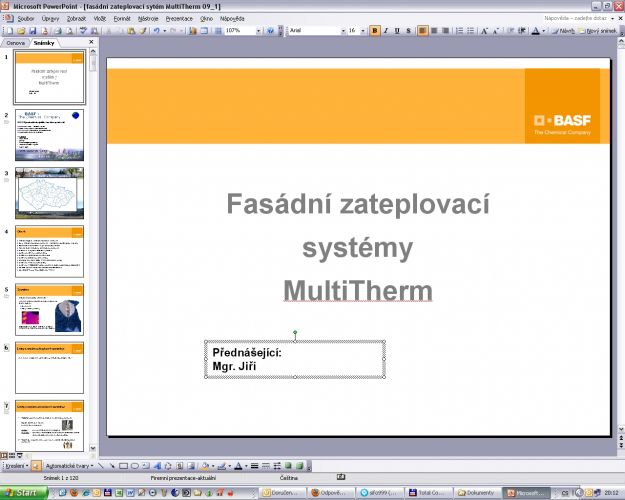Open the Prezentace menu
Viewport: 625px width, 500px height.
click(179, 19)
